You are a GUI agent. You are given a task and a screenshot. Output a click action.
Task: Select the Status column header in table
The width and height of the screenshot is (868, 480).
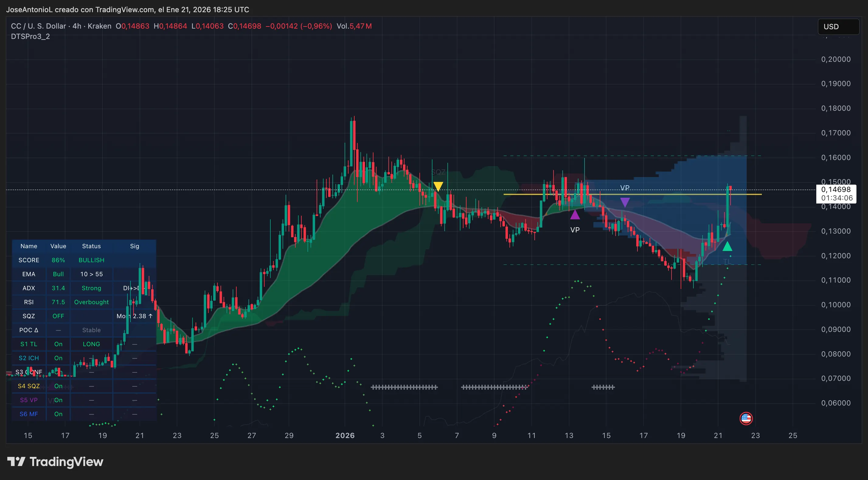coord(91,246)
